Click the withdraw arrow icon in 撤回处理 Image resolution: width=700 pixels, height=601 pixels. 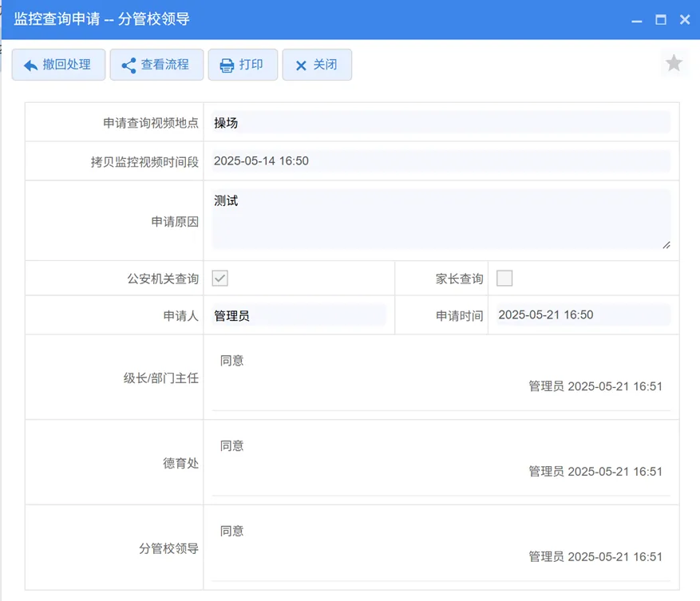click(30, 65)
